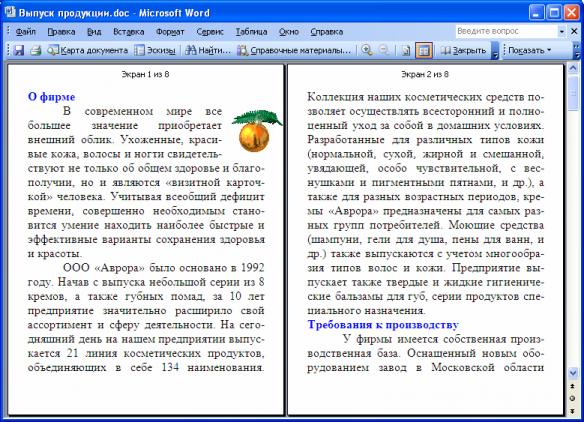Open toolbar options at far right edge
584x422 pixels.
click(x=576, y=51)
